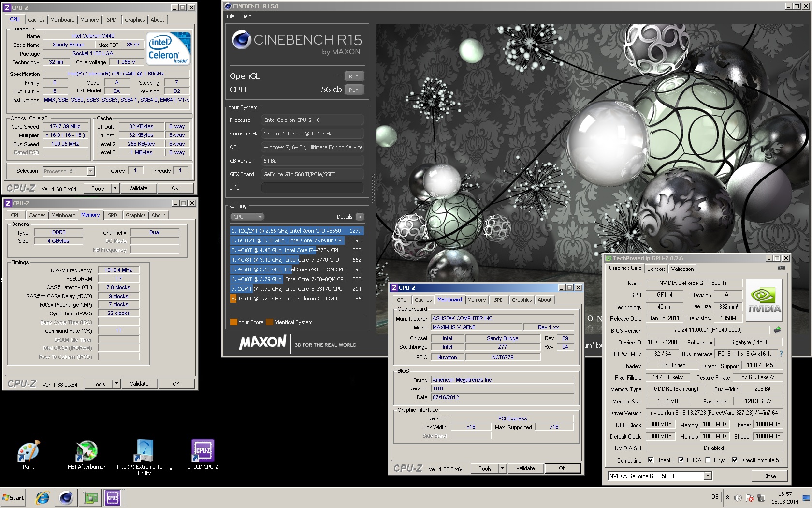Open the Cinebench Help menu
The height and width of the screenshot is (508, 812).
(246, 16)
